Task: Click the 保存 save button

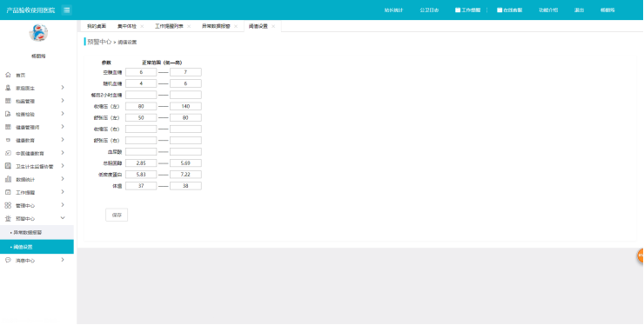Action: [117, 215]
